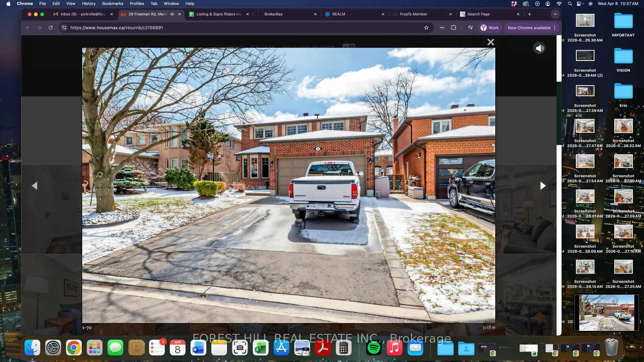Mute the virtual tour sound icon
The height and width of the screenshot is (362, 644).
[x=539, y=48]
